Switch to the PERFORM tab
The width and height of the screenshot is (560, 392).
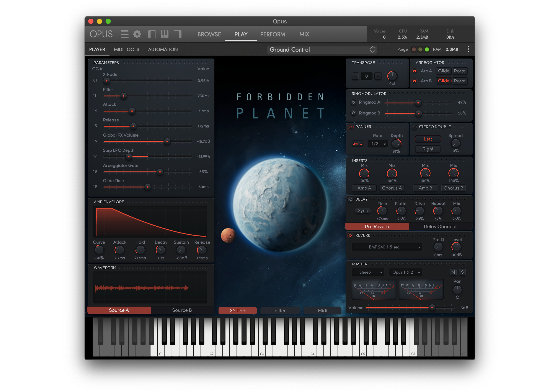pyautogui.click(x=273, y=34)
